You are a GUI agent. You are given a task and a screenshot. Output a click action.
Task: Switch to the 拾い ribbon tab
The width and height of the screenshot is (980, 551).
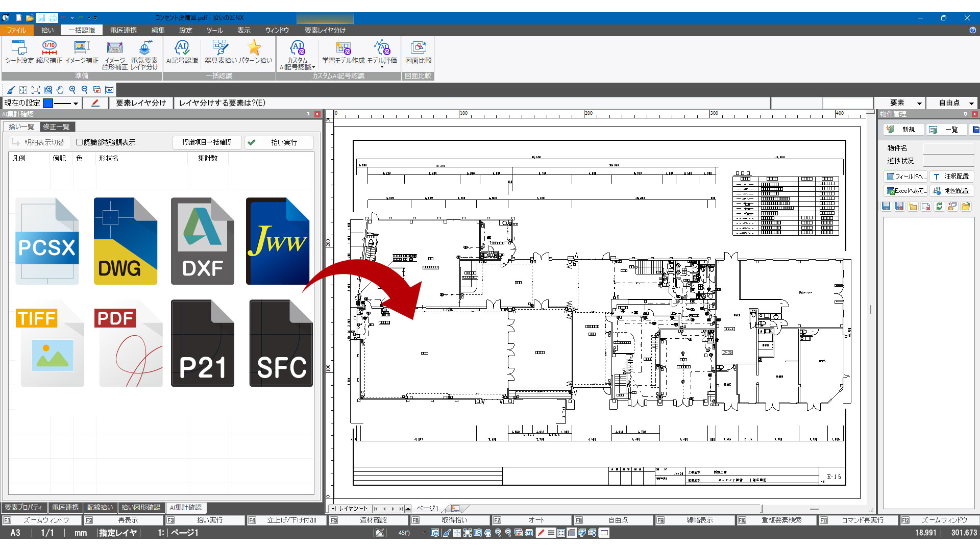pos(47,30)
